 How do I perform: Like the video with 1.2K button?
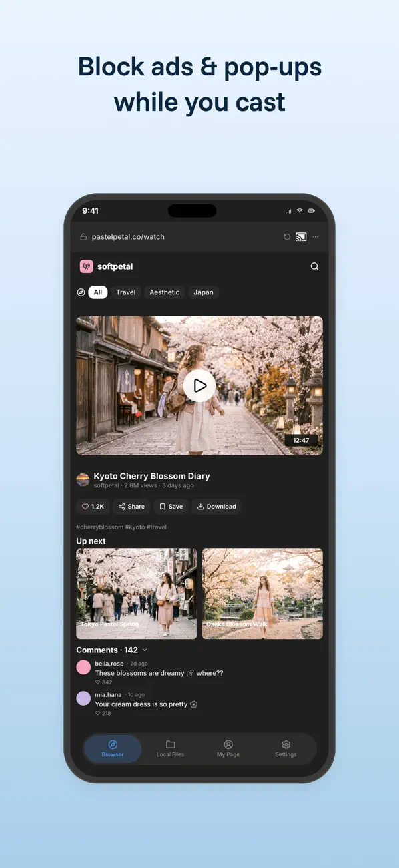point(93,507)
